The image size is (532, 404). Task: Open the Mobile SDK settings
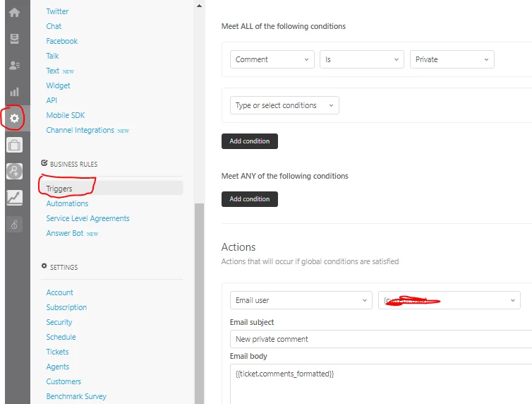(x=66, y=115)
